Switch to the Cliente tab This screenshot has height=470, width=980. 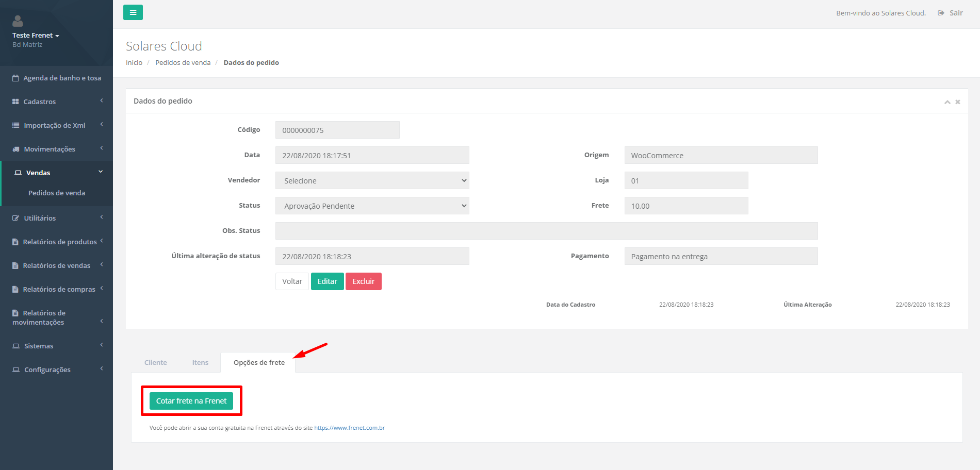click(x=155, y=362)
